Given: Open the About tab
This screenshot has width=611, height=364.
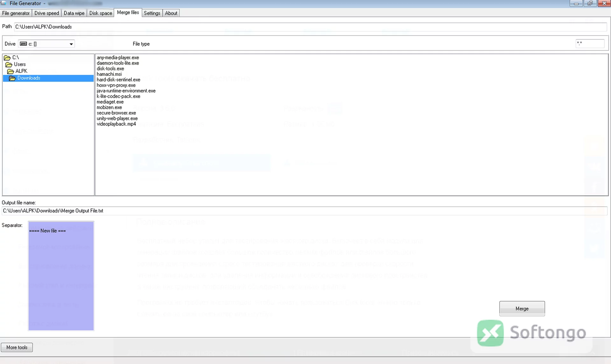Looking at the screenshot, I should [171, 13].
